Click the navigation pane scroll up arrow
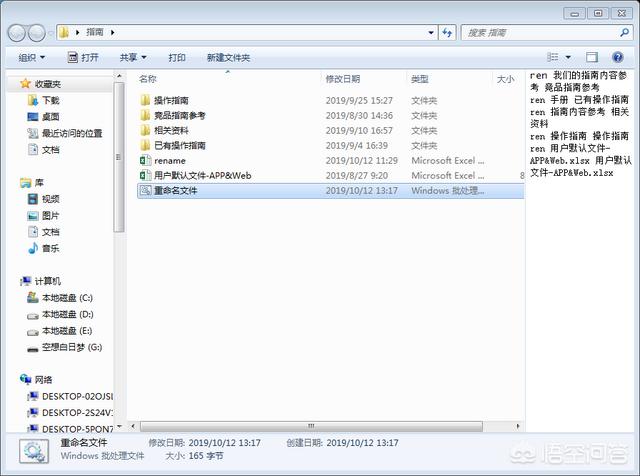This screenshot has height=476, width=640. (119, 76)
